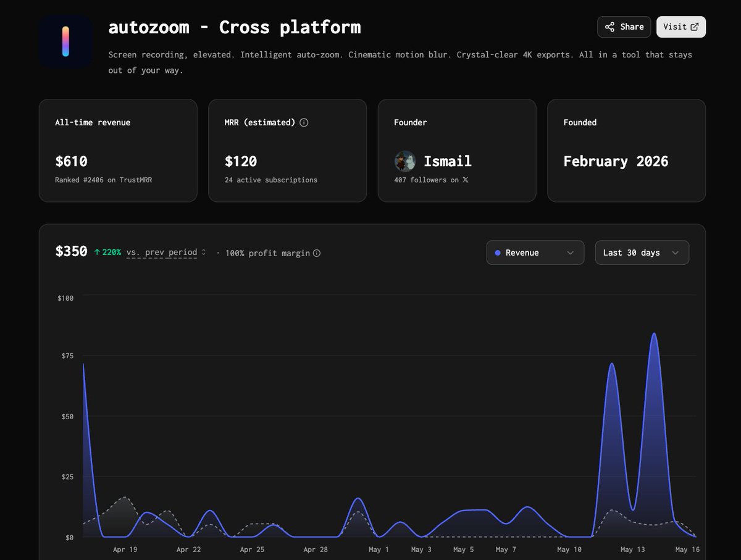Click founder Ismail's avatar image
741x560 pixels.
pyautogui.click(x=405, y=161)
